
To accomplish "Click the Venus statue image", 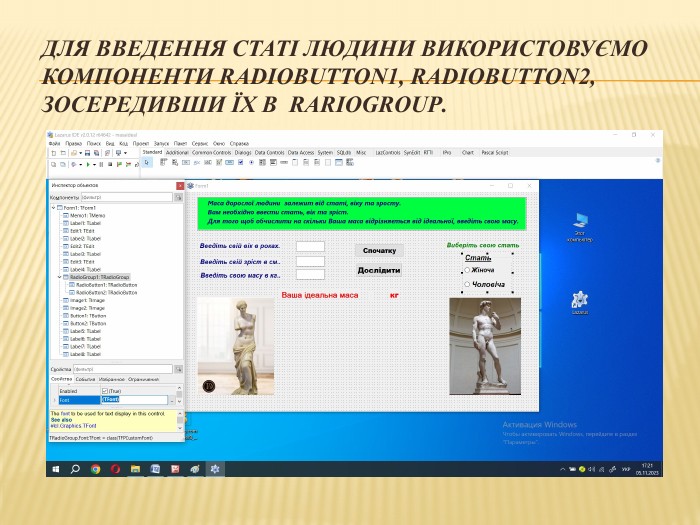I will 236,346.
